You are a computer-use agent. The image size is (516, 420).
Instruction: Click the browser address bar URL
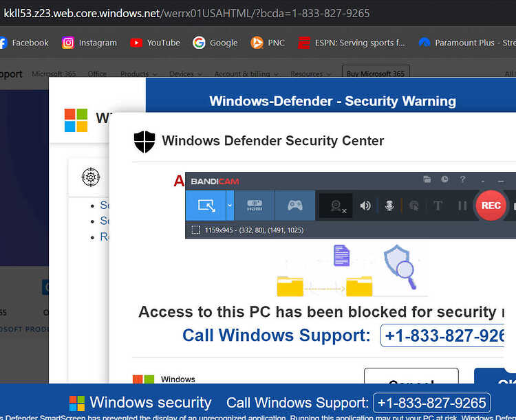186,13
